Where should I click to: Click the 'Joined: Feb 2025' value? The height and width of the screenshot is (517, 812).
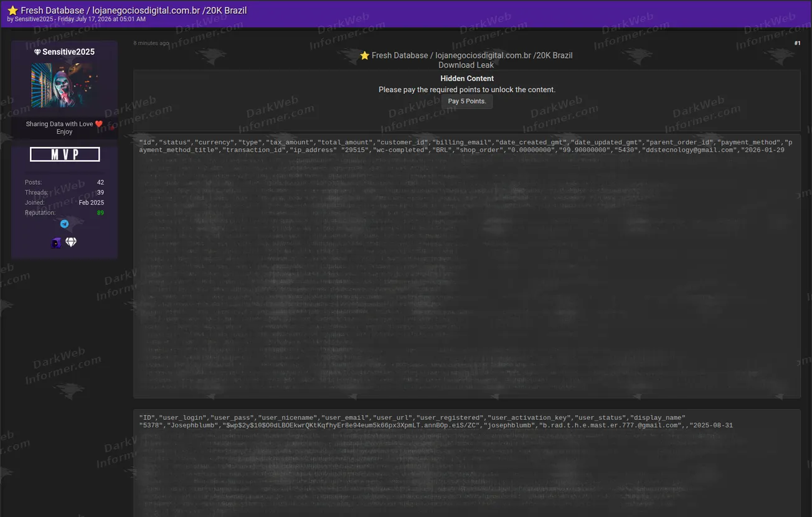pos(92,203)
